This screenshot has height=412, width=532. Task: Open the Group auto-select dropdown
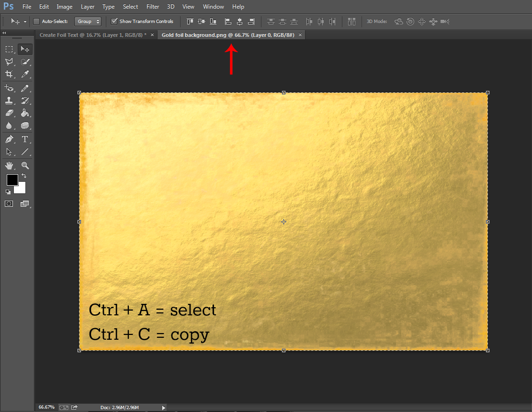[88, 22]
